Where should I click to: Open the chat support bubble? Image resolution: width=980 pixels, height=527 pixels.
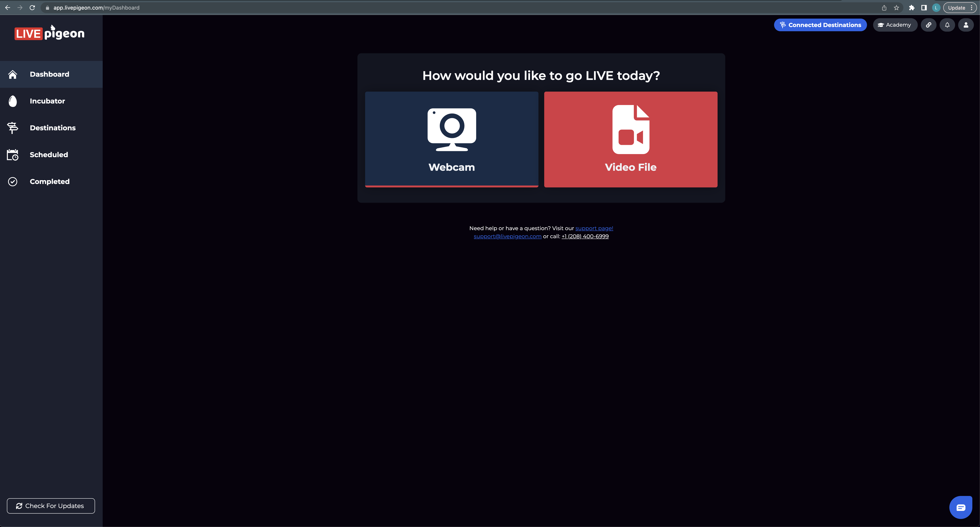(x=961, y=507)
